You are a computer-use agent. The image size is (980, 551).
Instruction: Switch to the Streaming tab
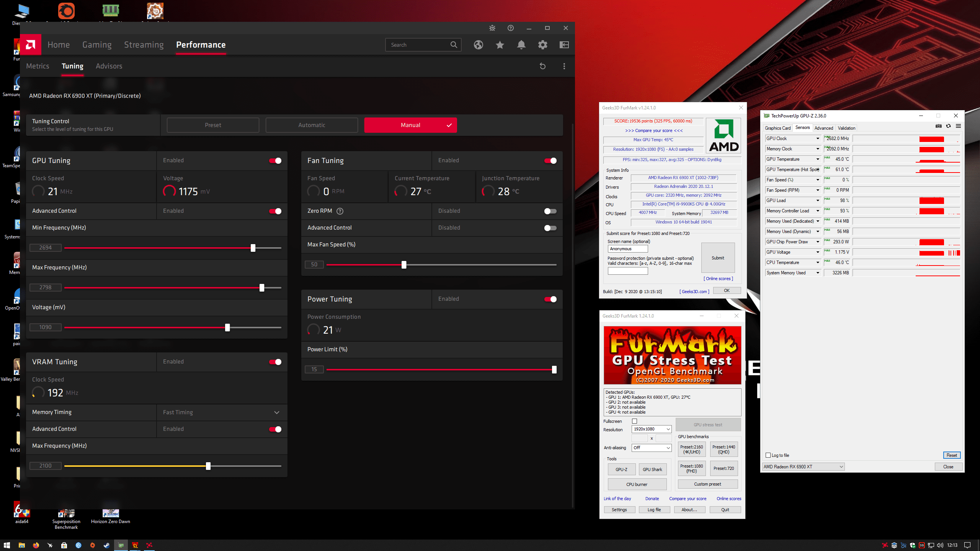[x=144, y=45]
